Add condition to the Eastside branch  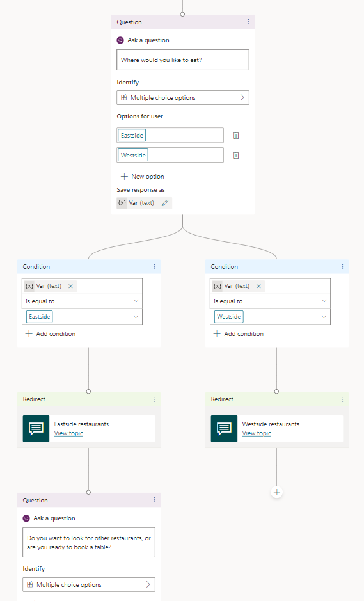pos(51,334)
